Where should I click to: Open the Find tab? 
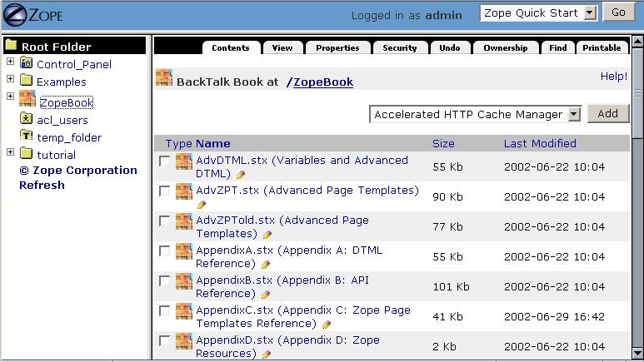557,47
